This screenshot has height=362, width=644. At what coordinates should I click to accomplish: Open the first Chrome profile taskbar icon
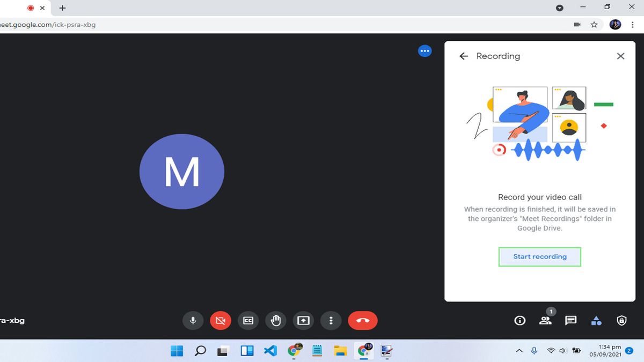tap(295, 351)
